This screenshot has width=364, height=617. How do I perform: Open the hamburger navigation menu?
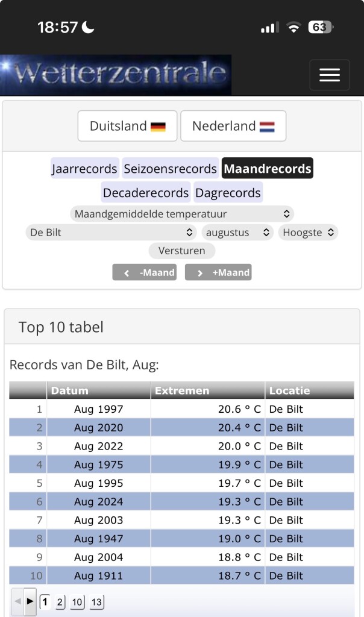tap(330, 75)
